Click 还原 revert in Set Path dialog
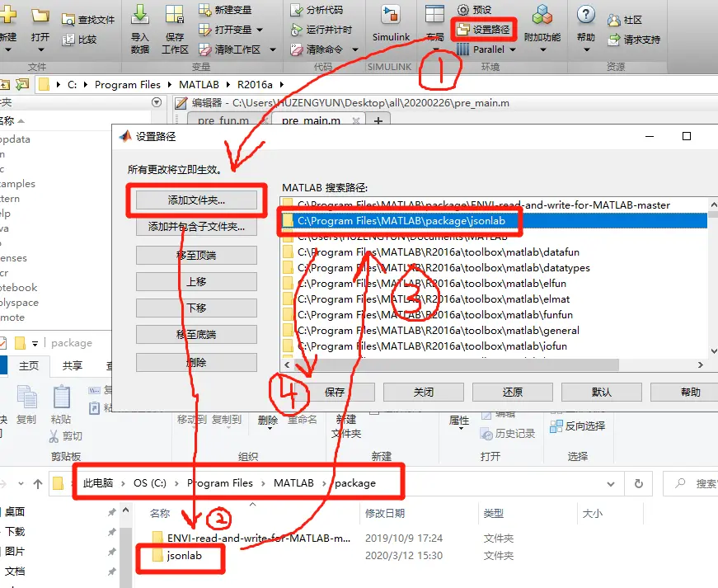Screen dimensions: 718x588 click(x=513, y=392)
